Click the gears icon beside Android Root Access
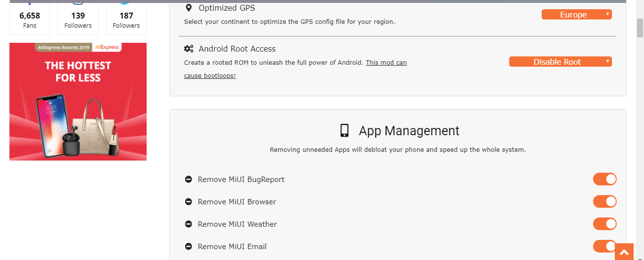 [189, 49]
